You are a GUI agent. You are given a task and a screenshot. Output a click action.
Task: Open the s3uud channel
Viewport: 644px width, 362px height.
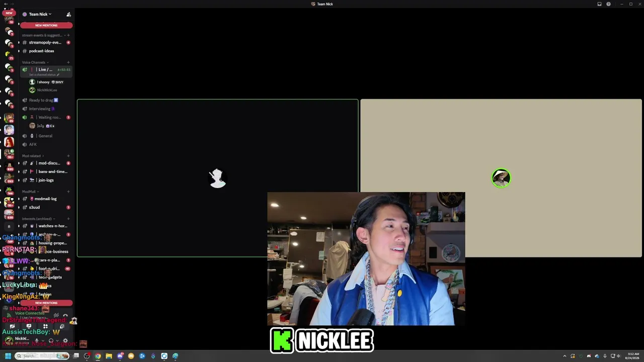45,207
